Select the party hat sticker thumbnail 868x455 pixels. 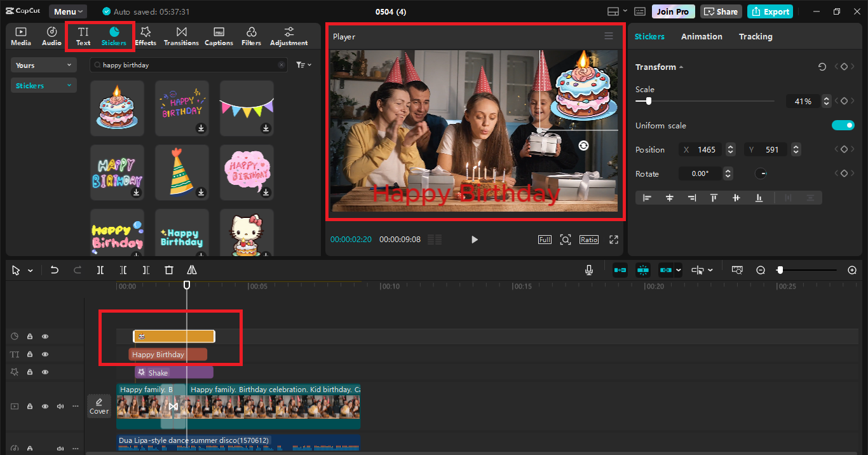tap(182, 172)
